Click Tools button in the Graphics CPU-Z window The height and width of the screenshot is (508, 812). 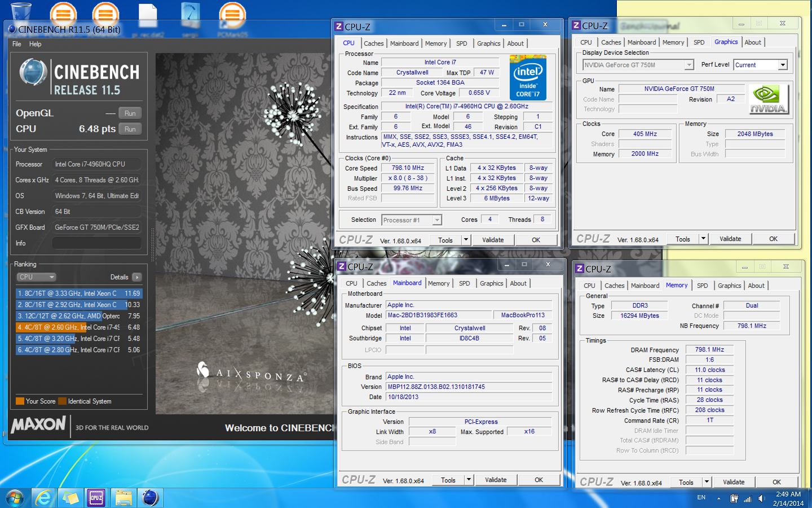click(x=683, y=239)
